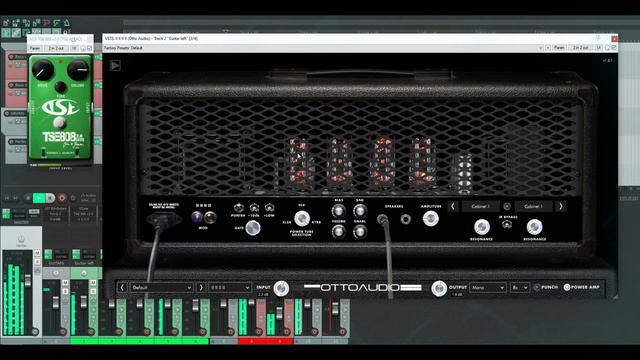This screenshot has height=360, width=640.
Task: Click 2 in 2 out in TSE 808 window
Action: pyautogui.click(x=56, y=48)
